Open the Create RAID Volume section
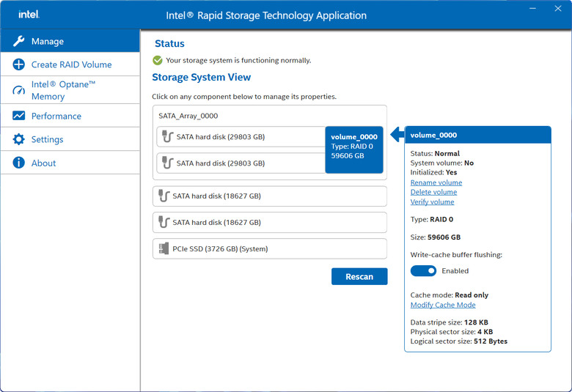This screenshot has width=572, height=392. (70, 64)
